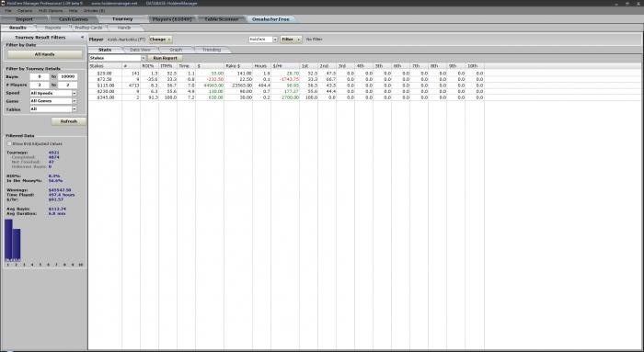
Task: Sort by the 1st place column header
Action: click(x=309, y=66)
